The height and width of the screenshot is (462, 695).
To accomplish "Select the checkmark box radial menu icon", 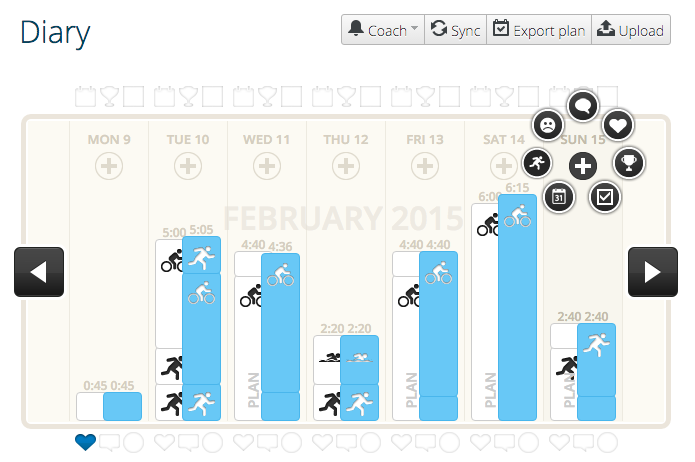I will pyautogui.click(x=605, y=197).
